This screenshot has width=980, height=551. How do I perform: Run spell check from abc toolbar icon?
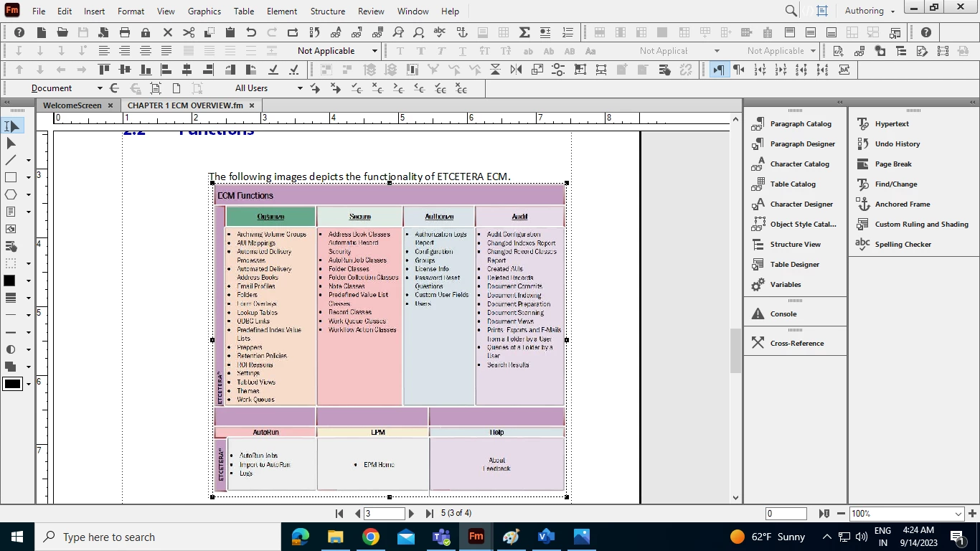coord(440,32)
